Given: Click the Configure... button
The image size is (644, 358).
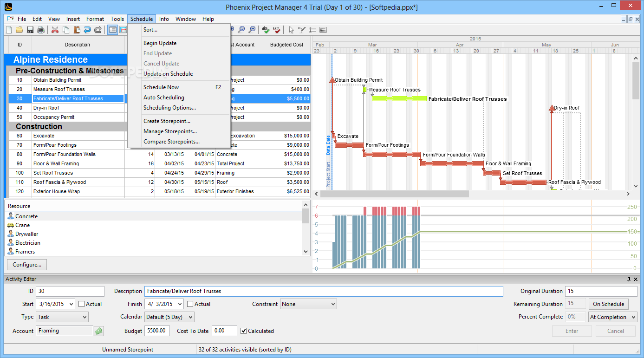Looking at the screenshot, I should [x=27, y=265].
